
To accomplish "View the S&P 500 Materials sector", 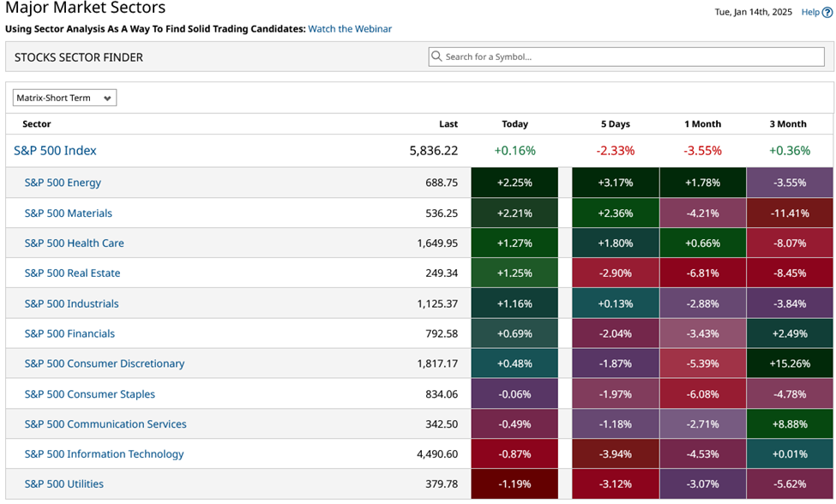I will pyautogui.click(x=68, y=213).
